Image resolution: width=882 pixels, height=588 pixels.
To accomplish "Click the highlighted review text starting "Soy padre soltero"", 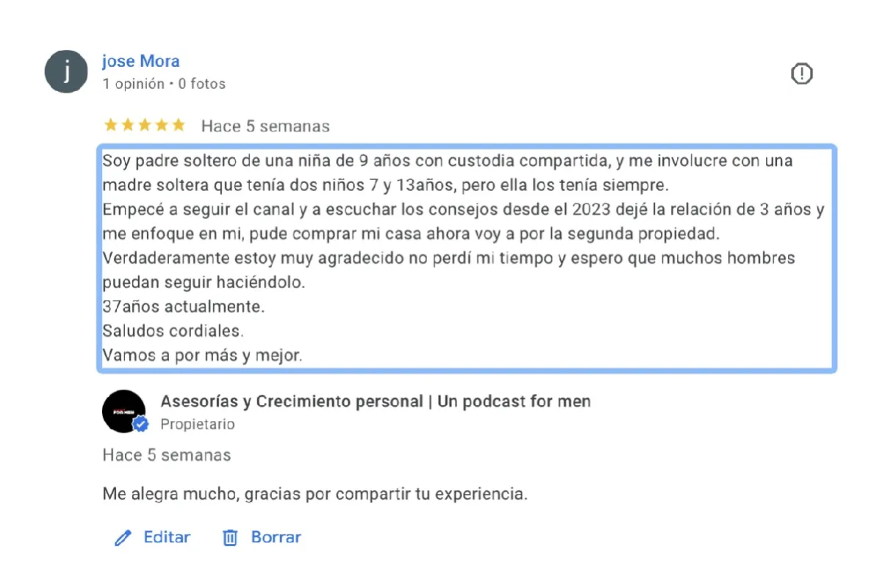I will pos(467,258).
